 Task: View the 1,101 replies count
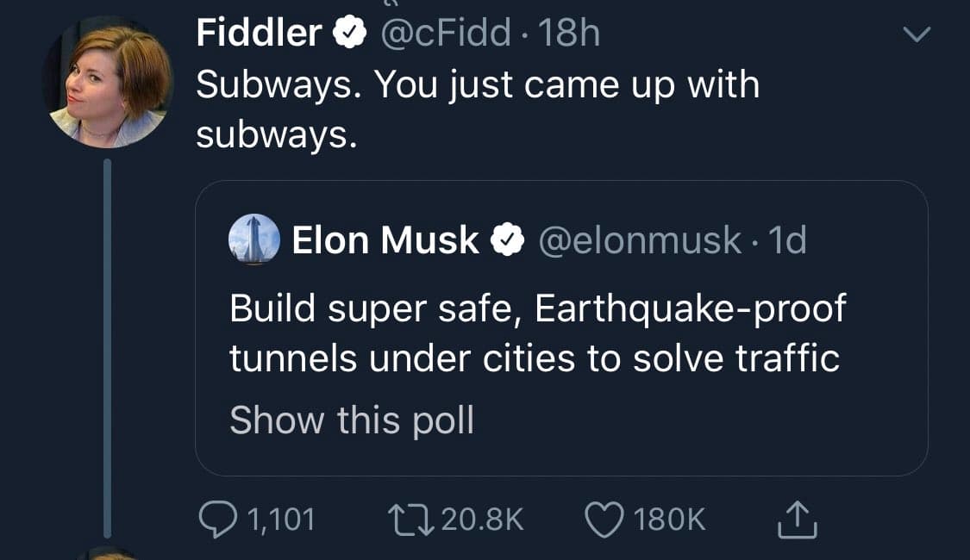[x=281, y=520]
